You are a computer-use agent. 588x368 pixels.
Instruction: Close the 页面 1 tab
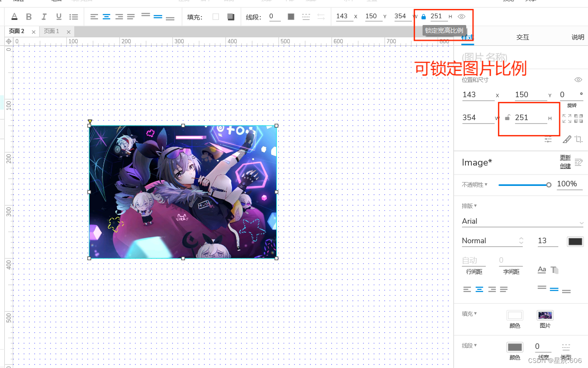tap(69, 32)
